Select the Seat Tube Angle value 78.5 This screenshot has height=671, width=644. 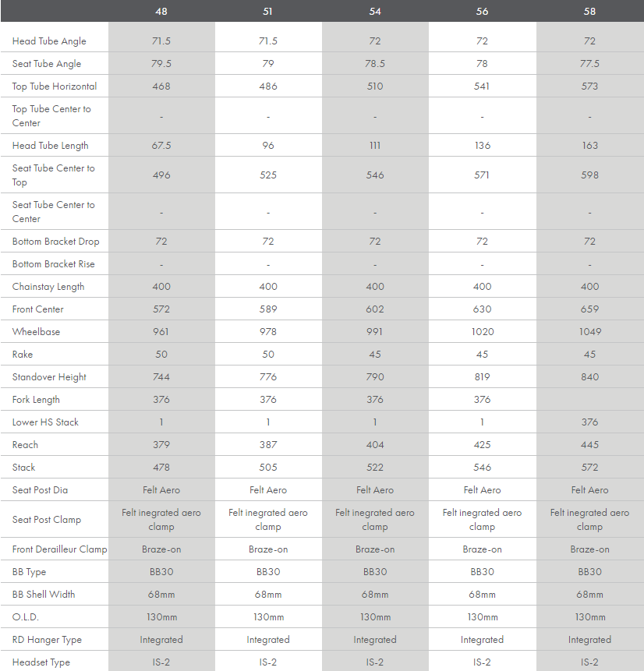click(x=375, y=64)
